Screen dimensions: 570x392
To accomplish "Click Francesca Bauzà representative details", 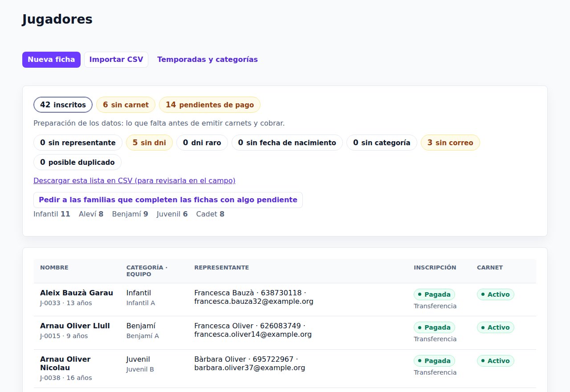I will click(x=254, y=297).
